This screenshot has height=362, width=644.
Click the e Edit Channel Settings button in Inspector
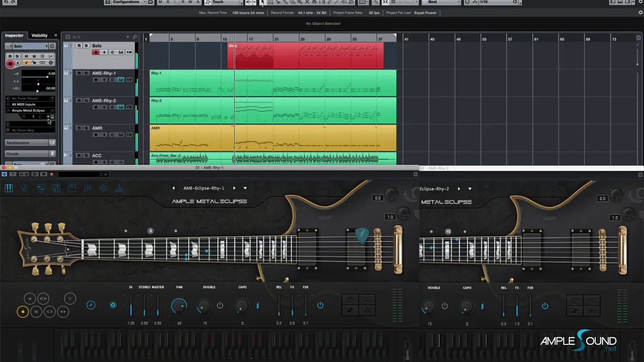click(x=52, y=46)
